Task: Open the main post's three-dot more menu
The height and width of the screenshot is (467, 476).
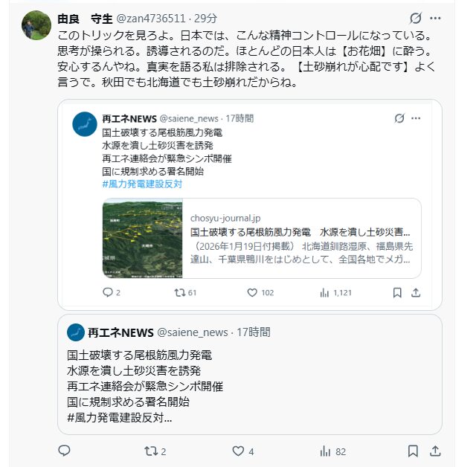Action: pyautogui.click(x=436, y=18)
